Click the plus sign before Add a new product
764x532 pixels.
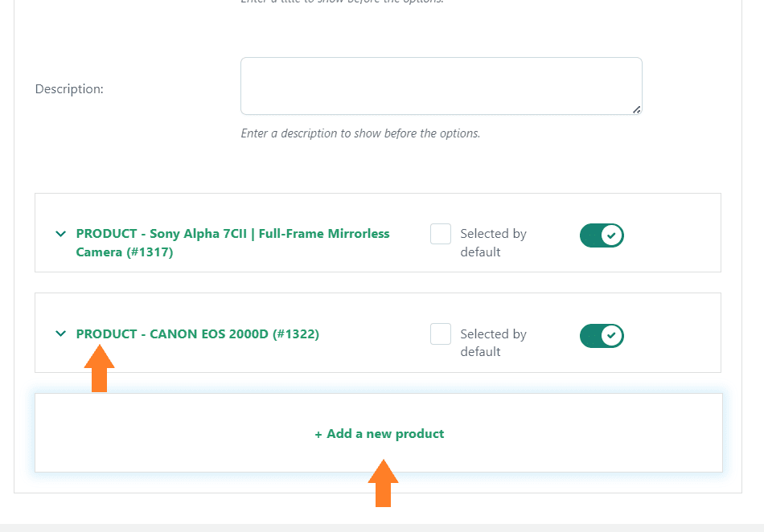click(x=318, y=435)
